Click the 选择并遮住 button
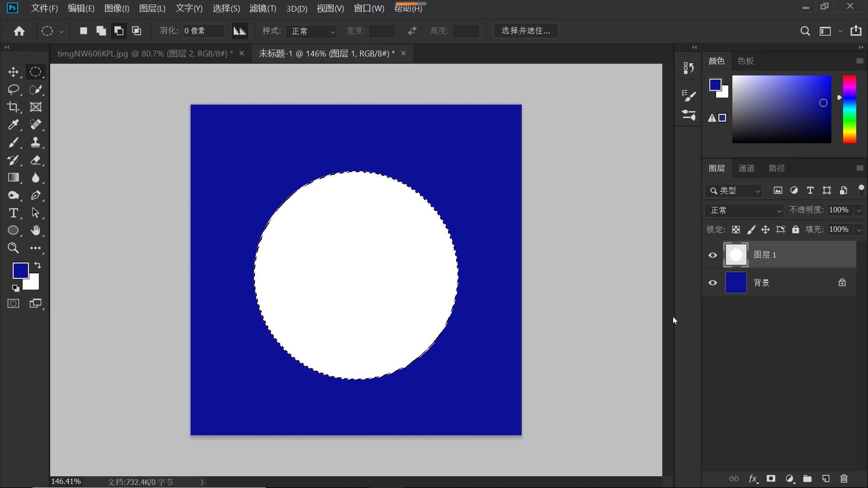This screenshot has width=868, height=488. pos(526,31)
